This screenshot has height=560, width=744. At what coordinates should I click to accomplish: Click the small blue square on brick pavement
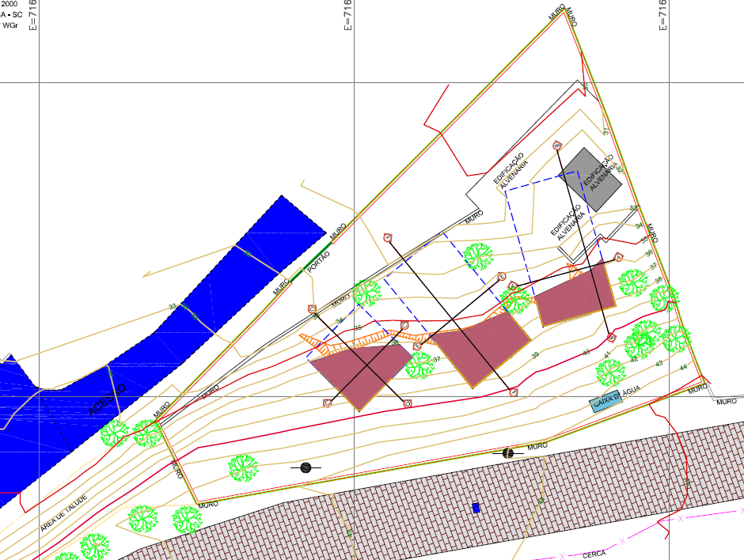(x=476, y=508)
